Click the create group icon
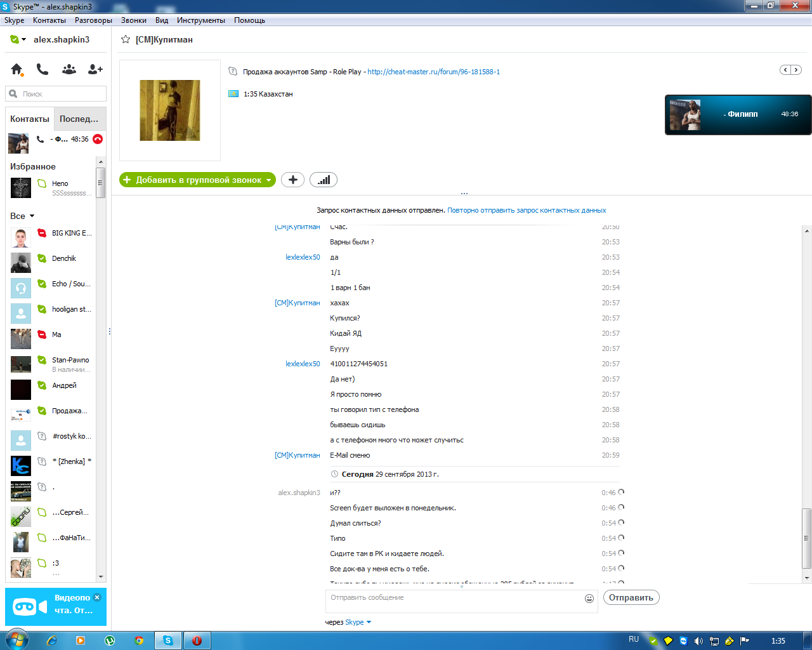 [x=69, y=69]
